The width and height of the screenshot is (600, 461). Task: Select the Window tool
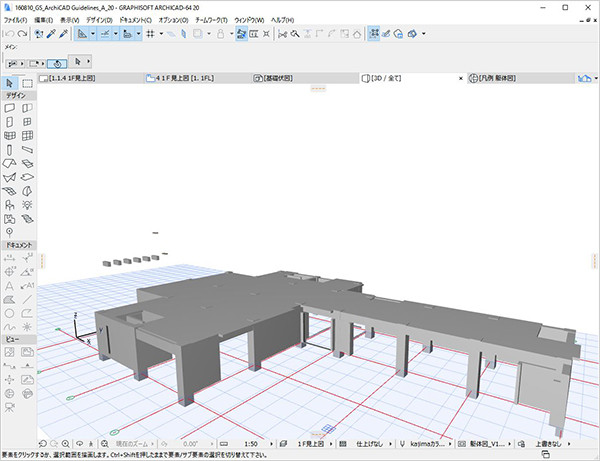click(x=27, y=122)
